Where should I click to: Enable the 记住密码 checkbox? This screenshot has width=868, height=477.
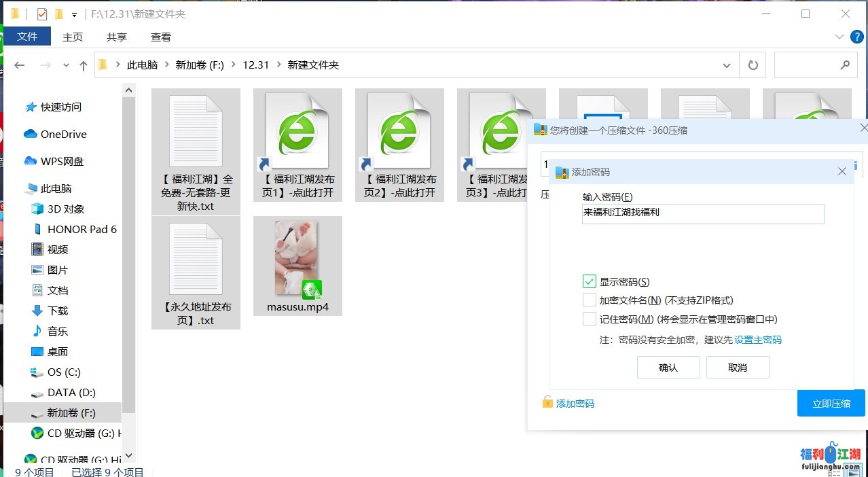pos(589,319)
